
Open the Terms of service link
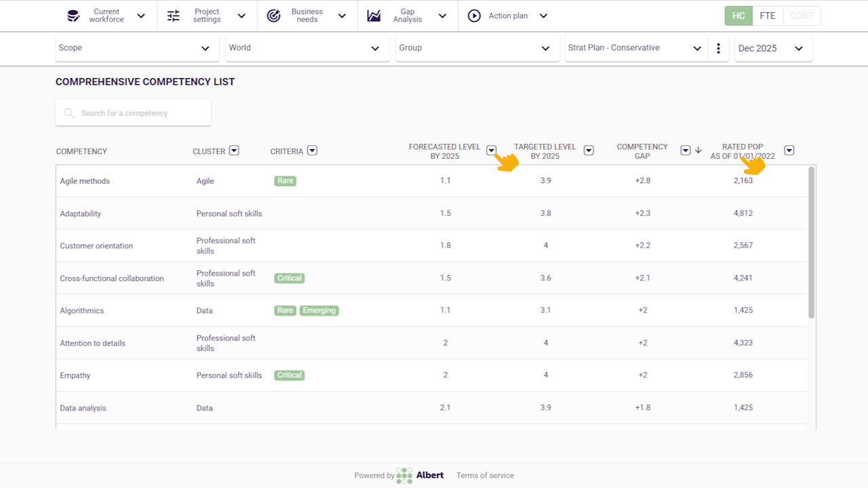point(485,476)
